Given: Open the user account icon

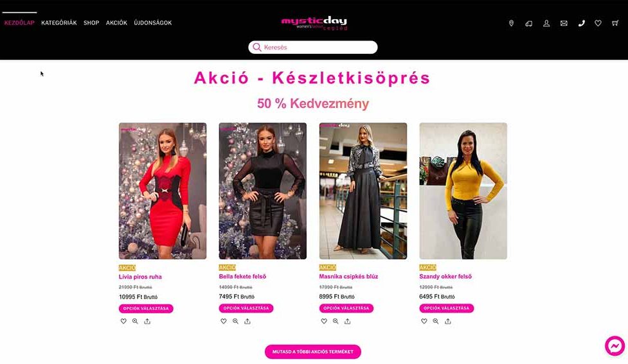Looking at the screenshot, I should pyautogui.click(x=546, y=23).
